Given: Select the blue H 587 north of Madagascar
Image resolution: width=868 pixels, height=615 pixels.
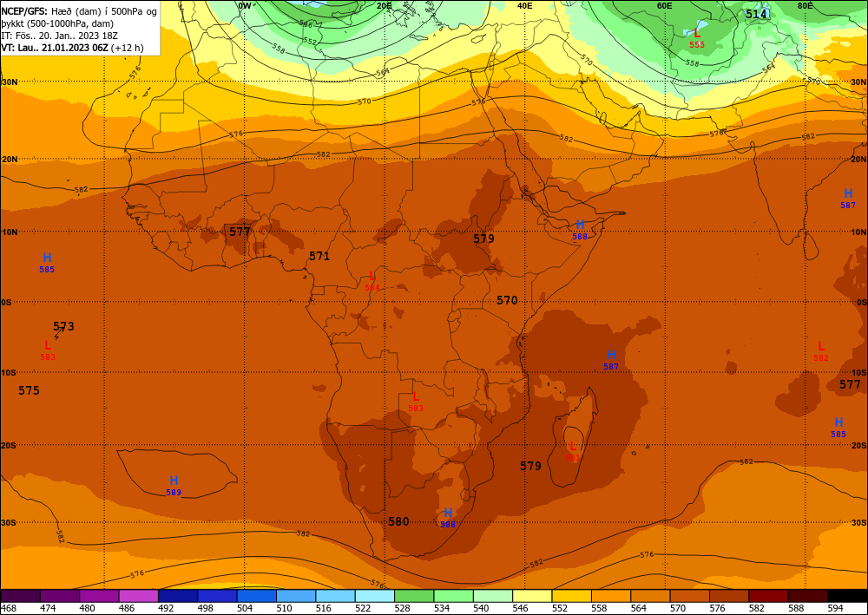Looking at the screenshot, I should (x=611, y=359).
